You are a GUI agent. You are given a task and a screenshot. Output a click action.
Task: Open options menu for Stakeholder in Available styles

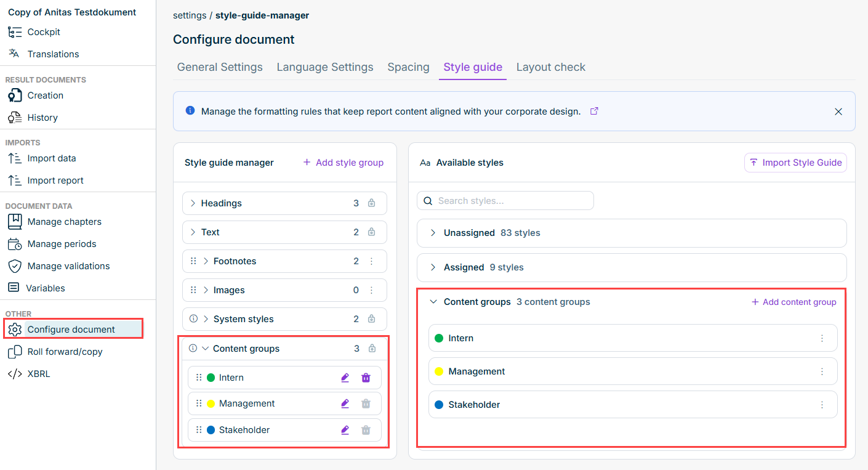[822, 405]
